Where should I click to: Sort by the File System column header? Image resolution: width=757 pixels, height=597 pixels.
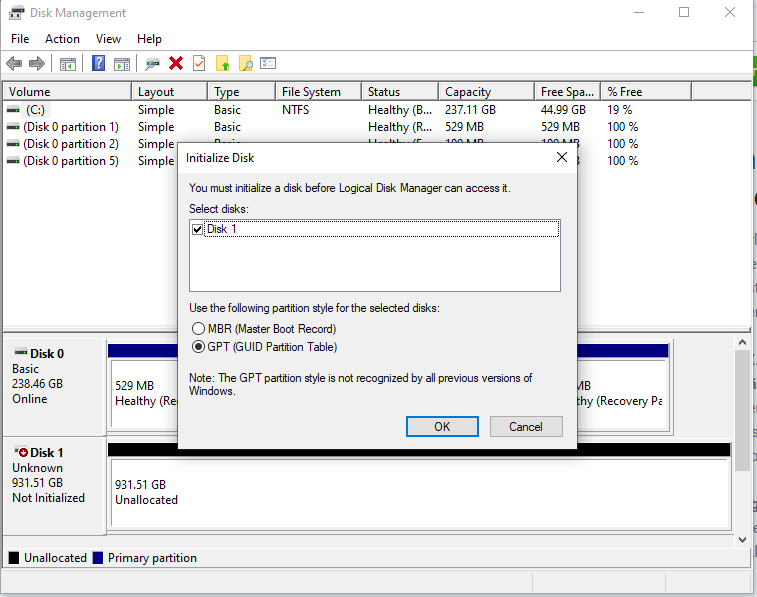319,92
